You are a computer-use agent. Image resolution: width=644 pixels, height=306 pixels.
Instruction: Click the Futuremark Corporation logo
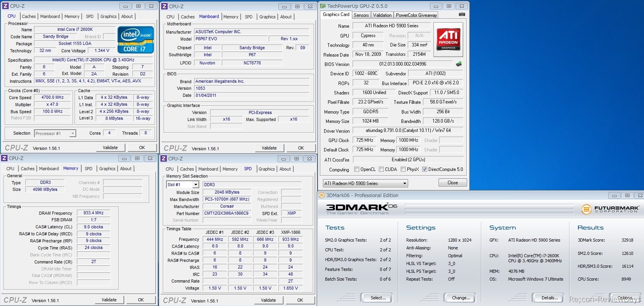click(610, 209)
